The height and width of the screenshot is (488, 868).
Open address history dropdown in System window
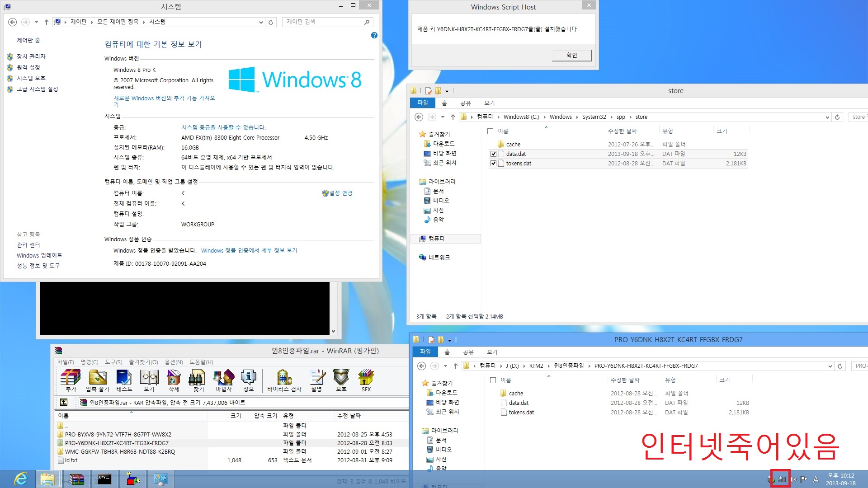point(261,22)
